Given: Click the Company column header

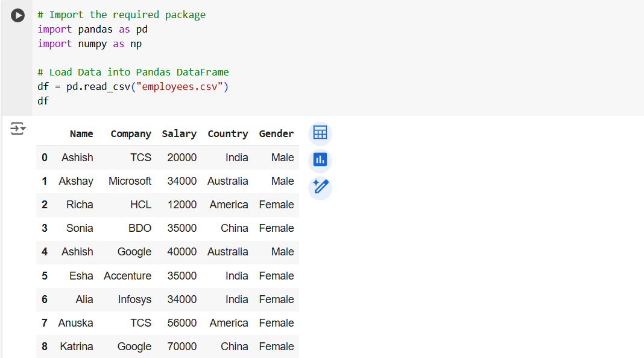Looking at the screenshot, I should [131, 134].
